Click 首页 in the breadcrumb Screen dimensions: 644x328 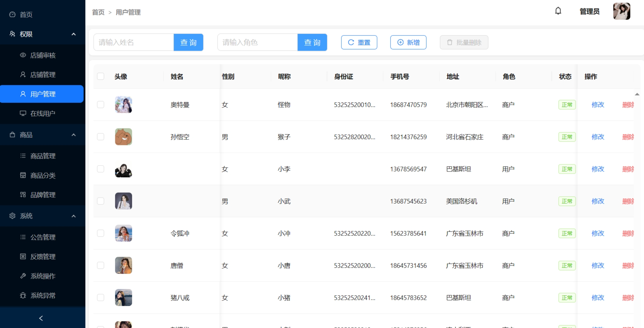point(98,12)
